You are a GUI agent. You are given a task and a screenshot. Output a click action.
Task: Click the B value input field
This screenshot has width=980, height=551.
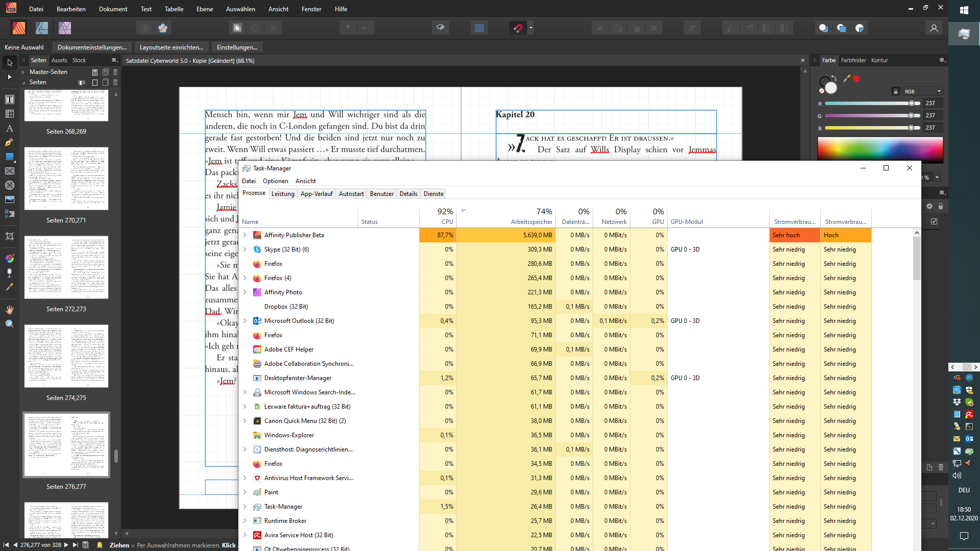pos(932,128)
